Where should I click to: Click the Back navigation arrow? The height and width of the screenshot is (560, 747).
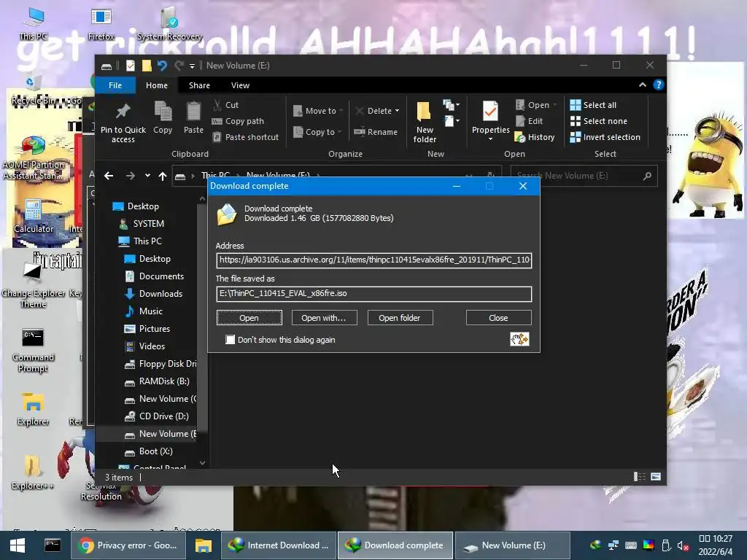point(109,176)
